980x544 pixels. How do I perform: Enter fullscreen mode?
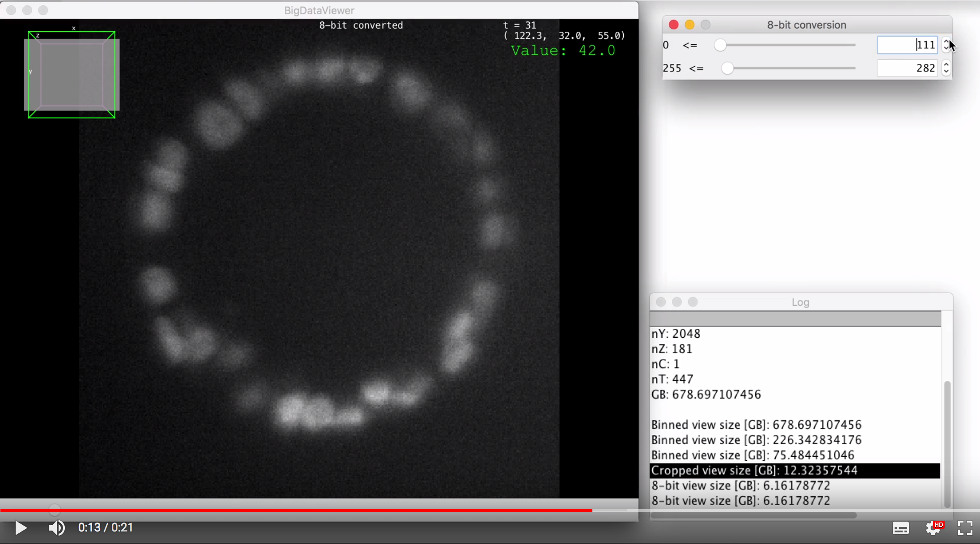(x=965, y=528)
